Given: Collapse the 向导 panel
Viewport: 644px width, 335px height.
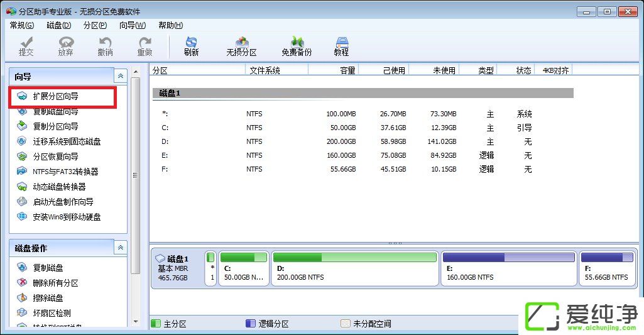Looking at the screenshot, I should [x=121, y=76].
